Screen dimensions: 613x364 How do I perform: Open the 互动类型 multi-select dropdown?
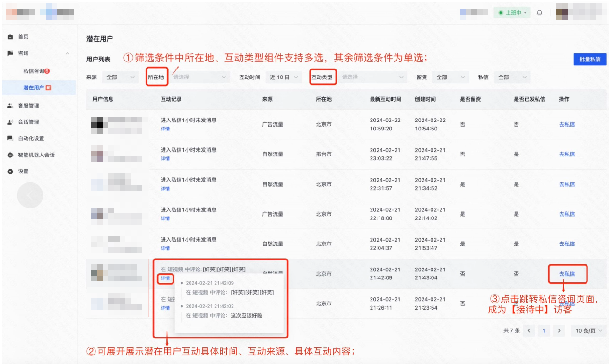[x=372, y=77]
